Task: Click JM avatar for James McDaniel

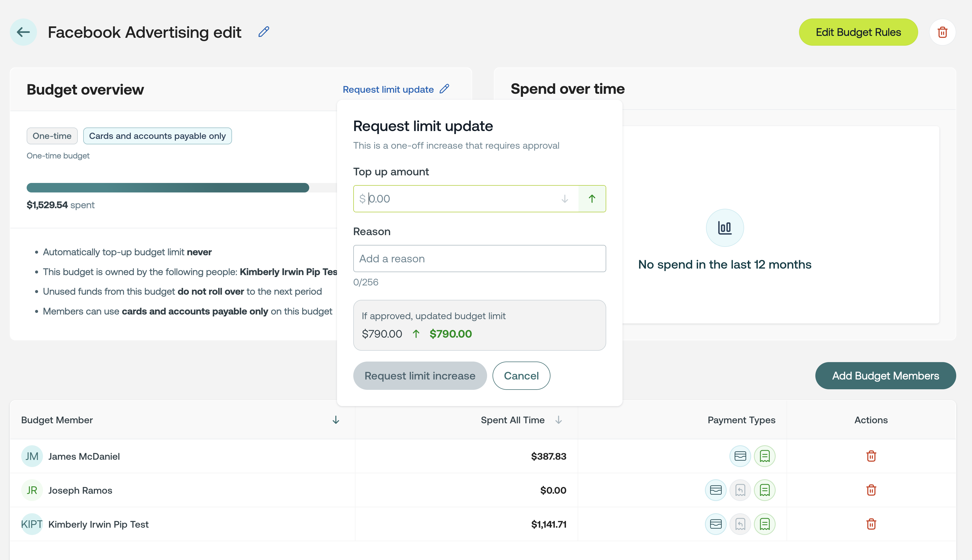Action: (32, 456)
